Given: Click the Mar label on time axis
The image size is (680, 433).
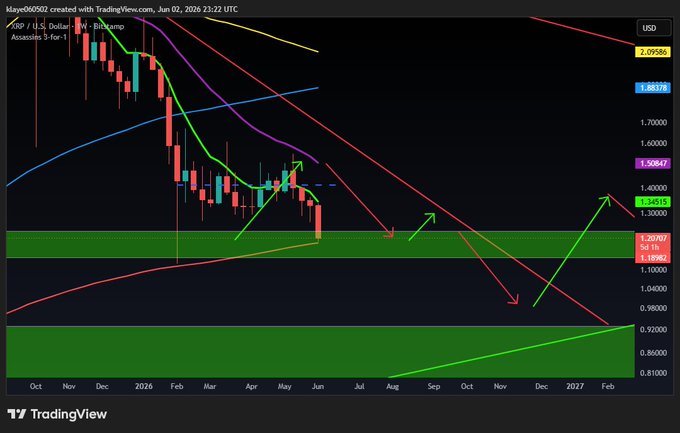Looking at the screenshot, I should (210, 387).
